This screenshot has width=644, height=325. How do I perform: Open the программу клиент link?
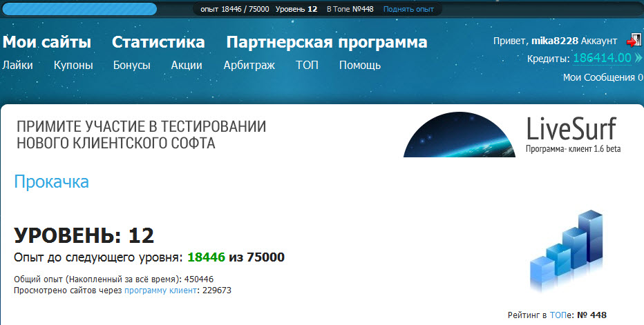point(160,290)
